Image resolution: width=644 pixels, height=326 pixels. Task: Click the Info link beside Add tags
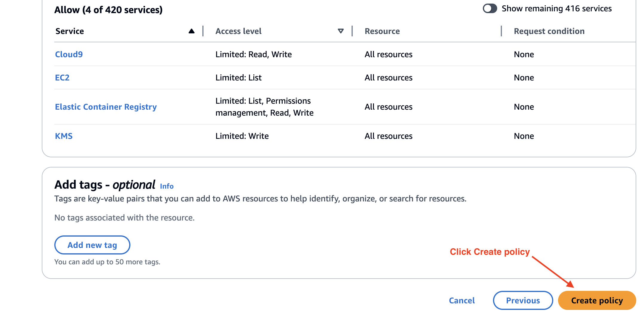tap(167, 186)
